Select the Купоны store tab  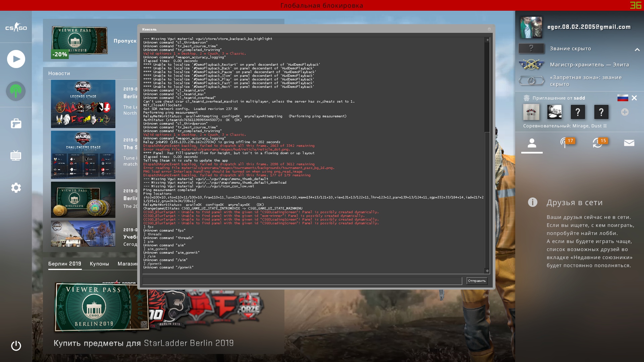pos(99,264)
